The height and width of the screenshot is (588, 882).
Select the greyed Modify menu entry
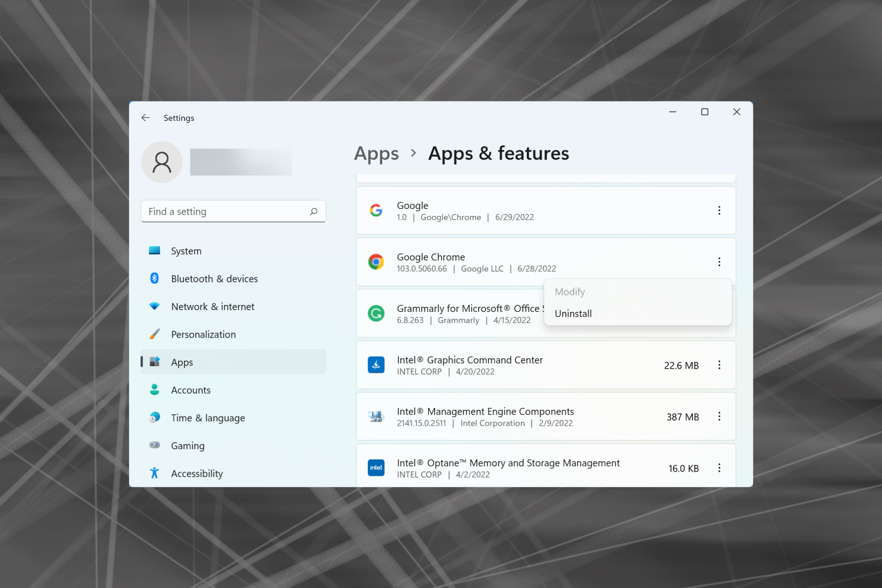point(638,292)
